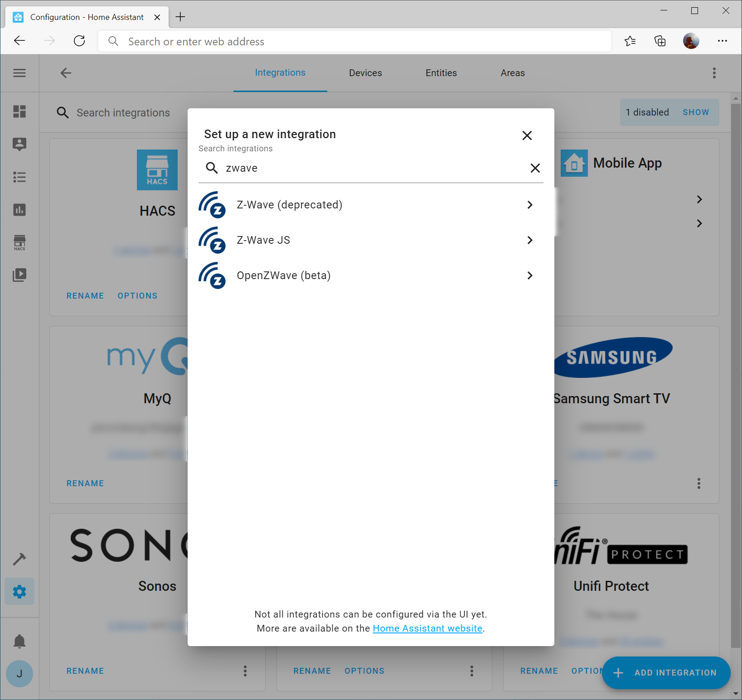Click the ADD INTEGRATION button
Viewport: 742px width, 700px height.
tap(665, 673)
